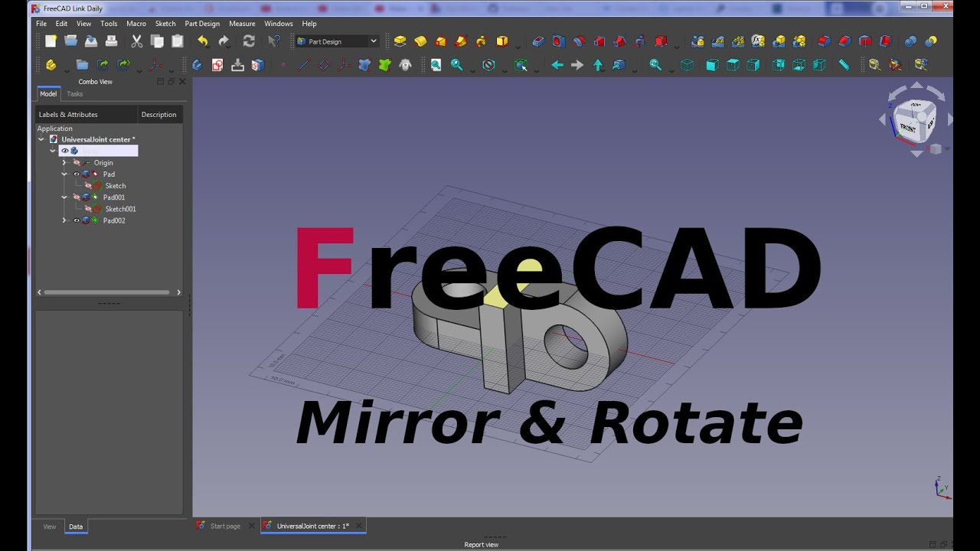Click the Fit all view icon

436,65
